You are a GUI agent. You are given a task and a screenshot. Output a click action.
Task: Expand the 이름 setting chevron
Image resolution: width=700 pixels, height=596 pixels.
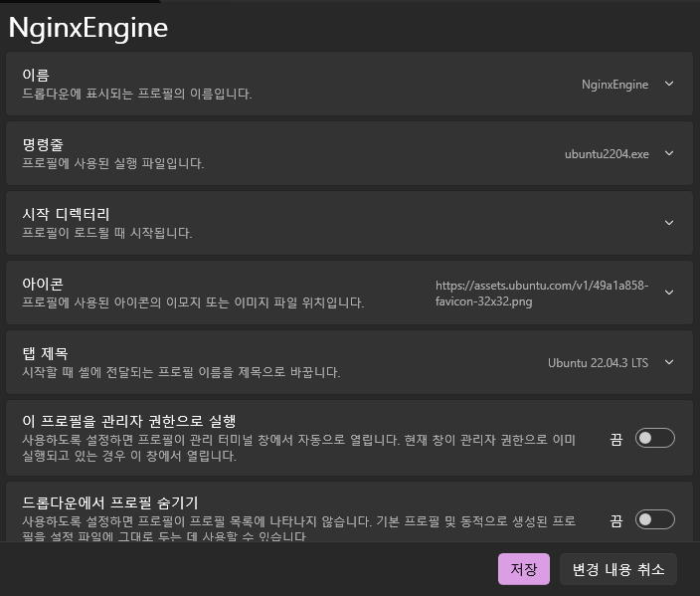tap(669, 84)
